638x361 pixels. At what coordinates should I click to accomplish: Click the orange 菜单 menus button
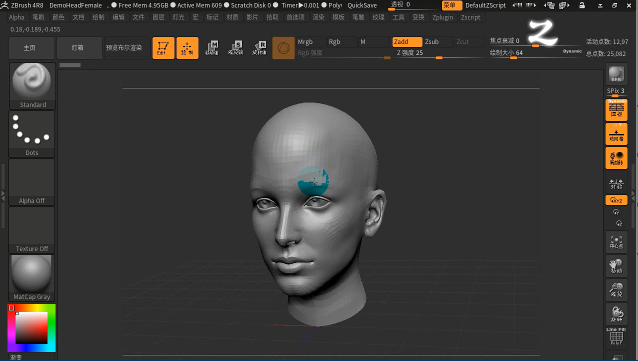(x=452, y=5)
